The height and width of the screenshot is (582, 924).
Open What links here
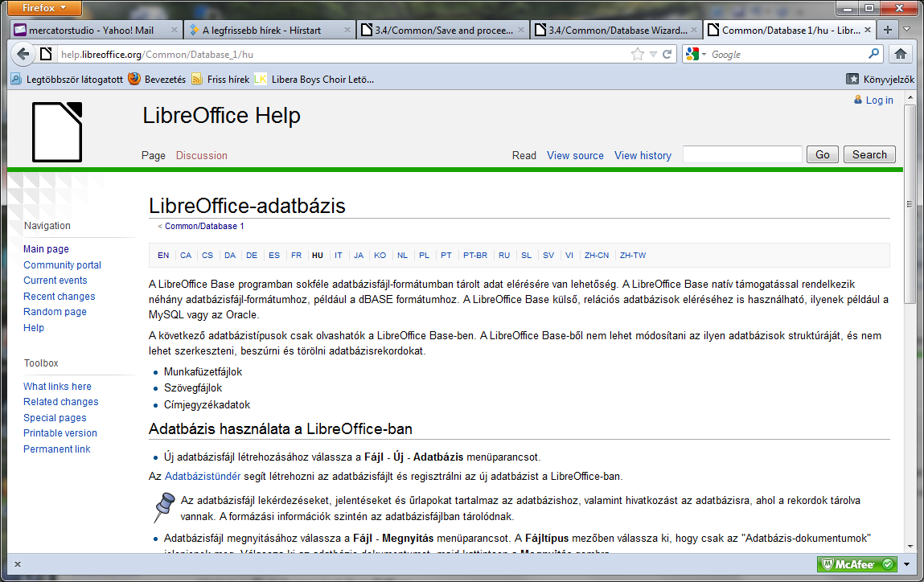pos(57,387)
